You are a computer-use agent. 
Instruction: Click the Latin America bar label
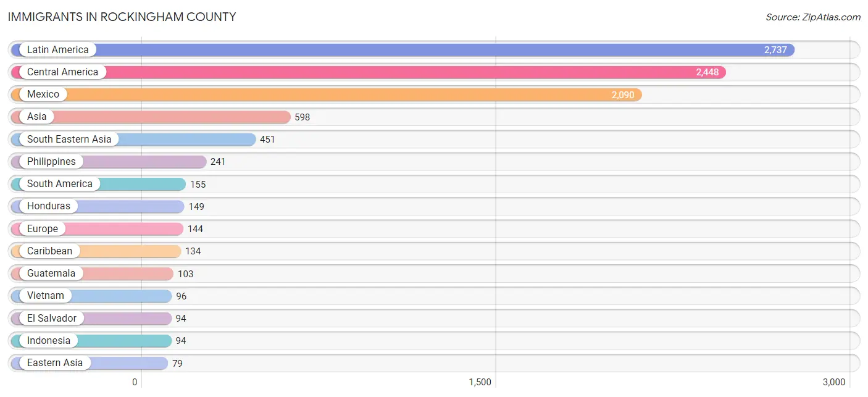[x=58, y=50]
